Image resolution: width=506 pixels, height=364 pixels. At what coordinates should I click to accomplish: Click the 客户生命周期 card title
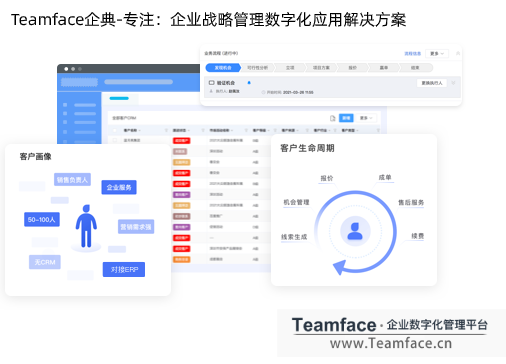[307, 148]
